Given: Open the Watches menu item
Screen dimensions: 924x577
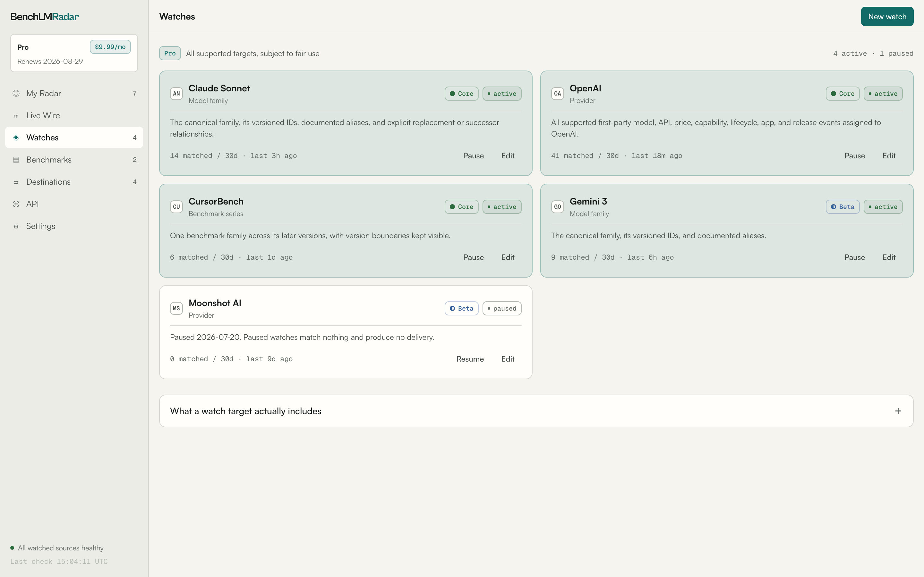Looking at the screenshot, I should pyautogui.click(x=74, y=138).
